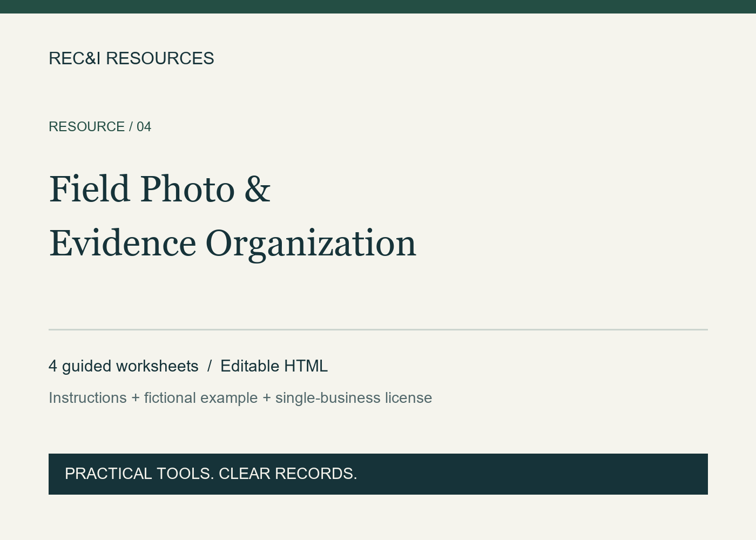Screen dimensions: 756x540
Task: Click the '4 guided worksheets / Editable HTML' line
Action: pyautogui.click(x=188, y=366)
